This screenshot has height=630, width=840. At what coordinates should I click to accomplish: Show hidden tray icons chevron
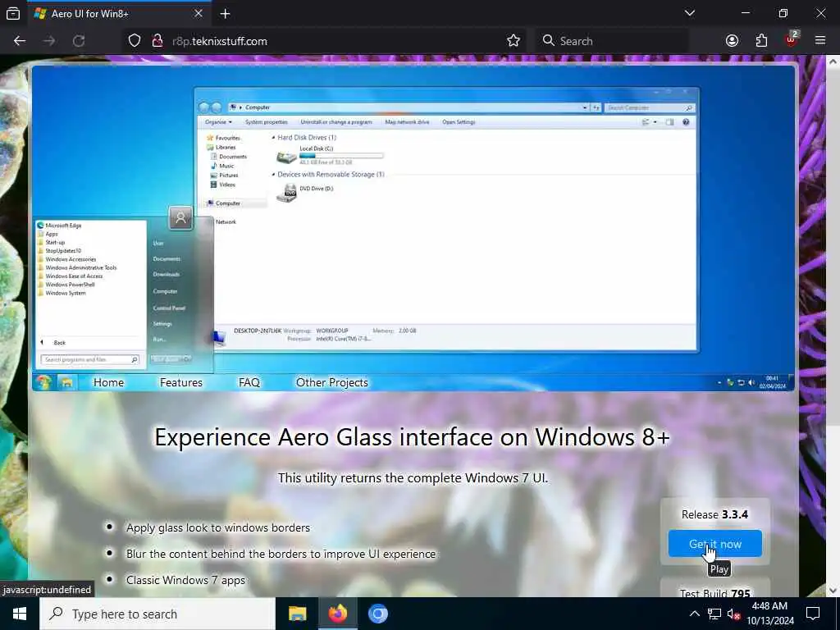694,614
